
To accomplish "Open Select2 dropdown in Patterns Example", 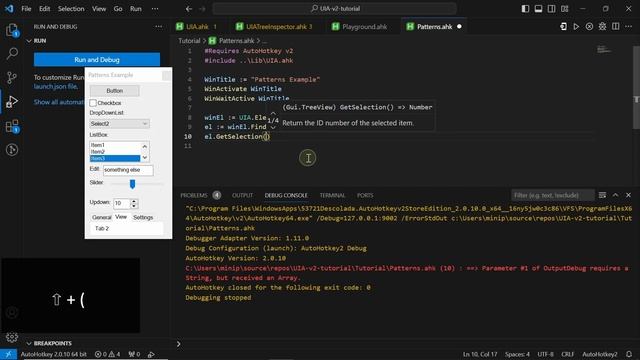I will point(119,124).
